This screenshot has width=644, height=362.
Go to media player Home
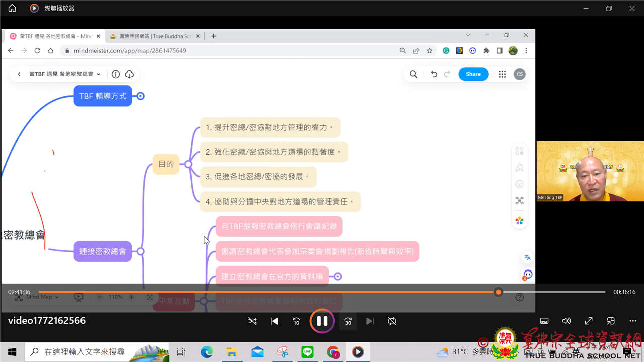coord(12,8)
